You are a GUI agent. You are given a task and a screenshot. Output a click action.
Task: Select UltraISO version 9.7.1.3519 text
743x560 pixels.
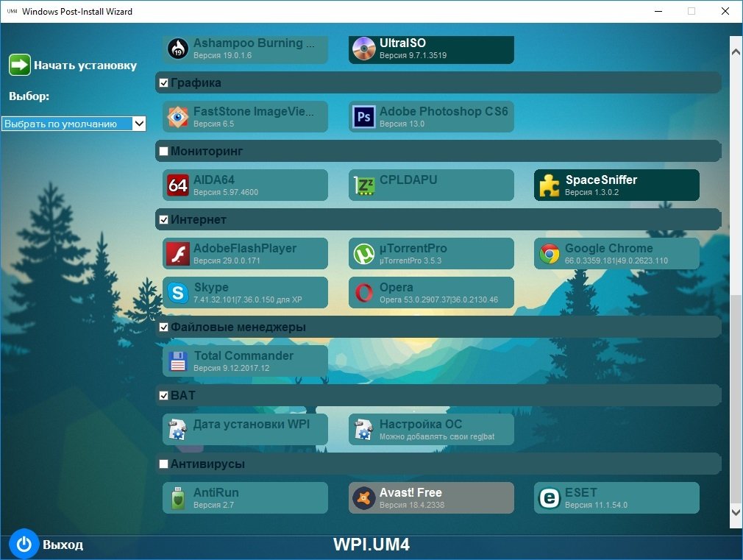(413, 55)
